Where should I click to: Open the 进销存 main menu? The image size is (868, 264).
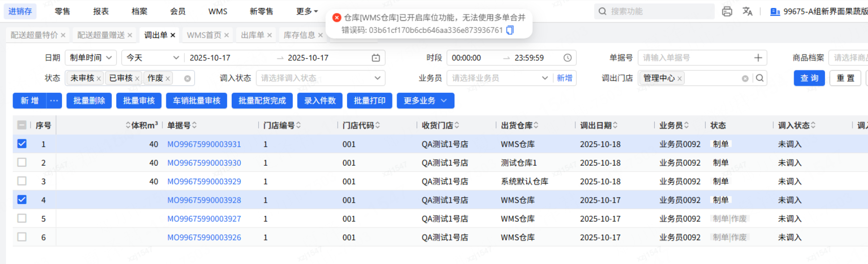[x=20, y=11]
